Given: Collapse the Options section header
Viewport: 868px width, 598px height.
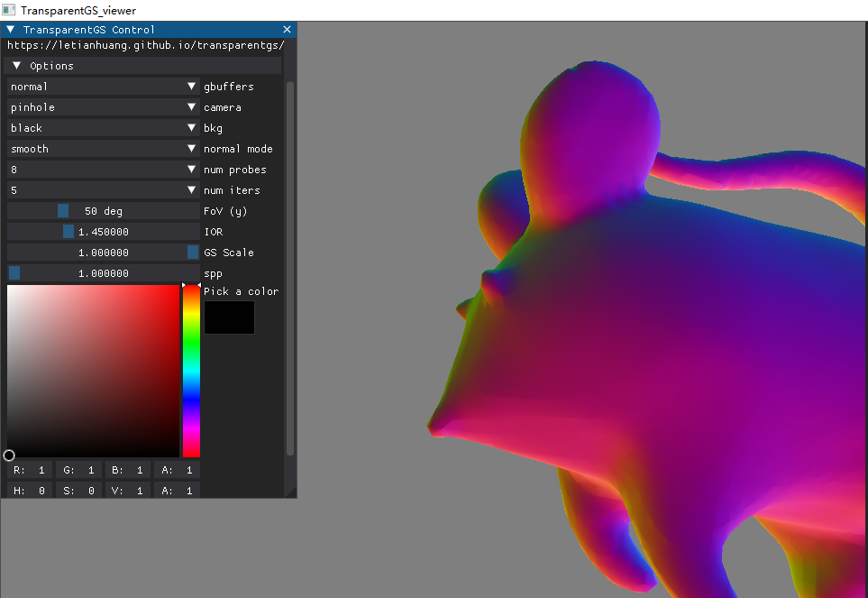Looking at the screenshot, I should 142,65.
